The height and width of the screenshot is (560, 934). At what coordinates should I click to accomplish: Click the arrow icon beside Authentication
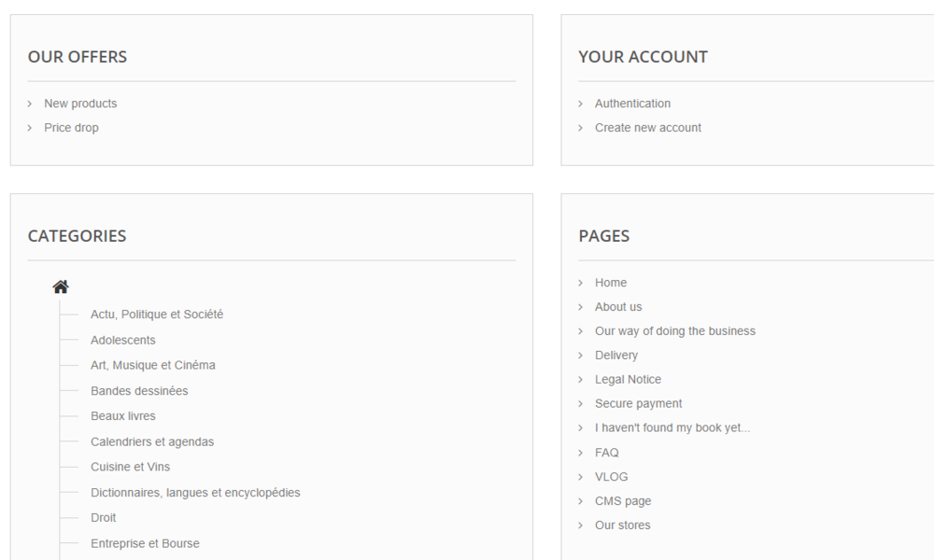(x=582, y=104)
